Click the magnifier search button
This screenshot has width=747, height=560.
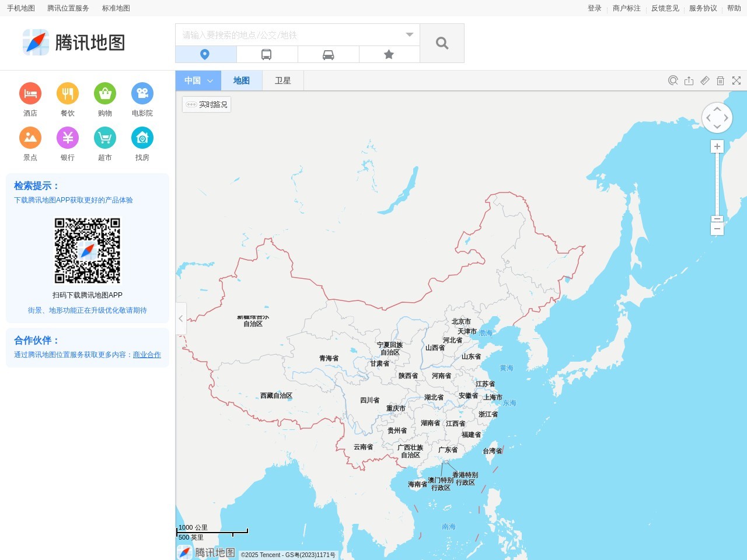click(442, 43)
